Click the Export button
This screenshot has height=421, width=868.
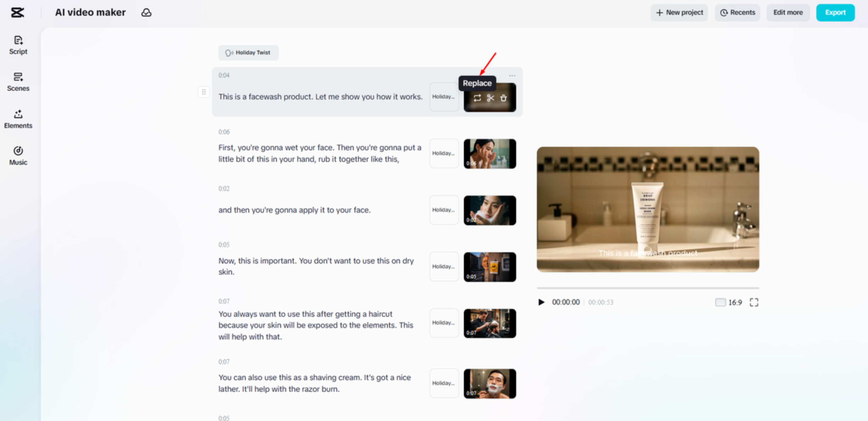coord(835,13)
